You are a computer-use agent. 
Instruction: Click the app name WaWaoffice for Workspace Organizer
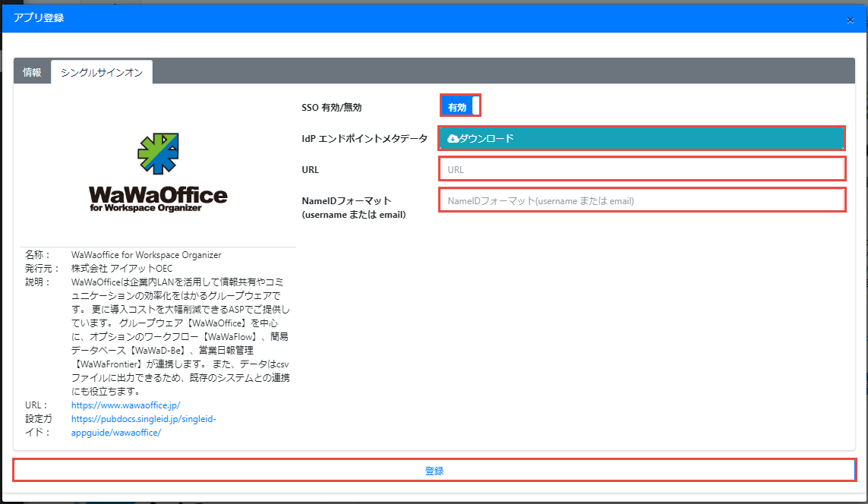(x=146, y=255)
